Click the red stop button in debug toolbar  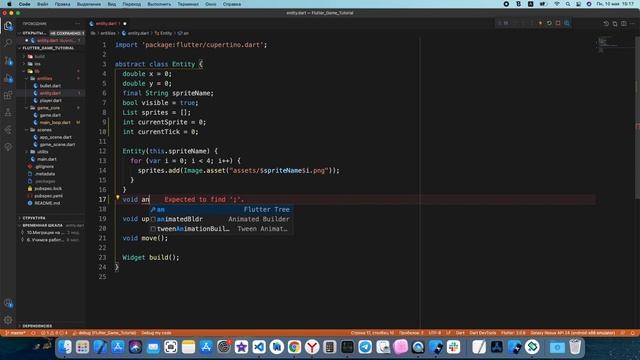pos(558,23)
